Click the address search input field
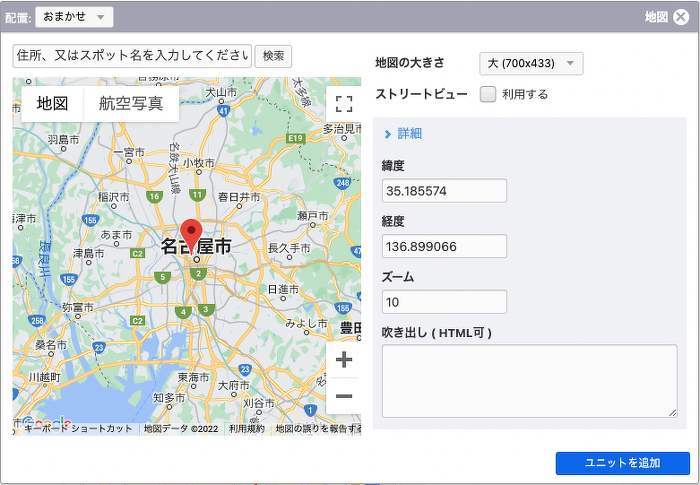Viewport: 700px width, 485px height. (x=132, y=56)
